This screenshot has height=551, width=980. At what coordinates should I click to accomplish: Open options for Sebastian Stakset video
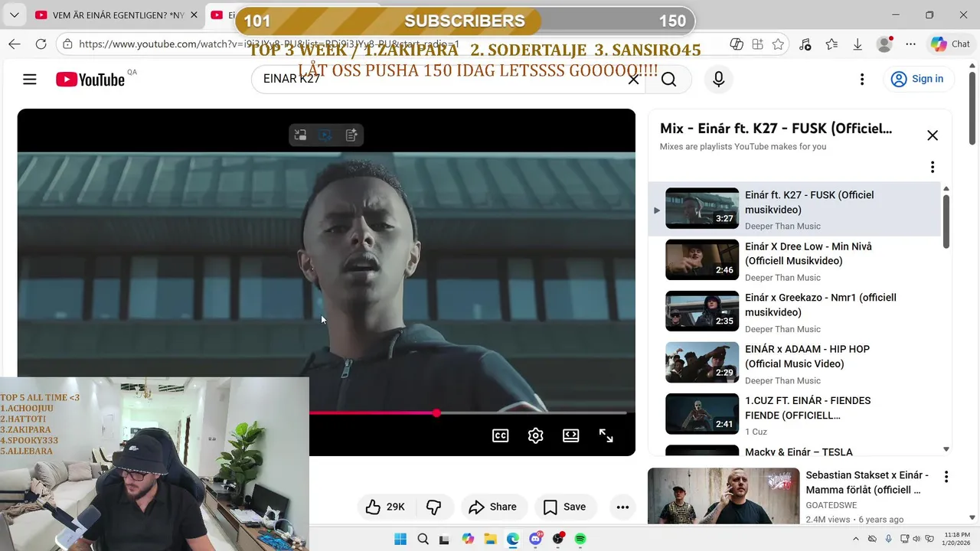click(946, 477)
